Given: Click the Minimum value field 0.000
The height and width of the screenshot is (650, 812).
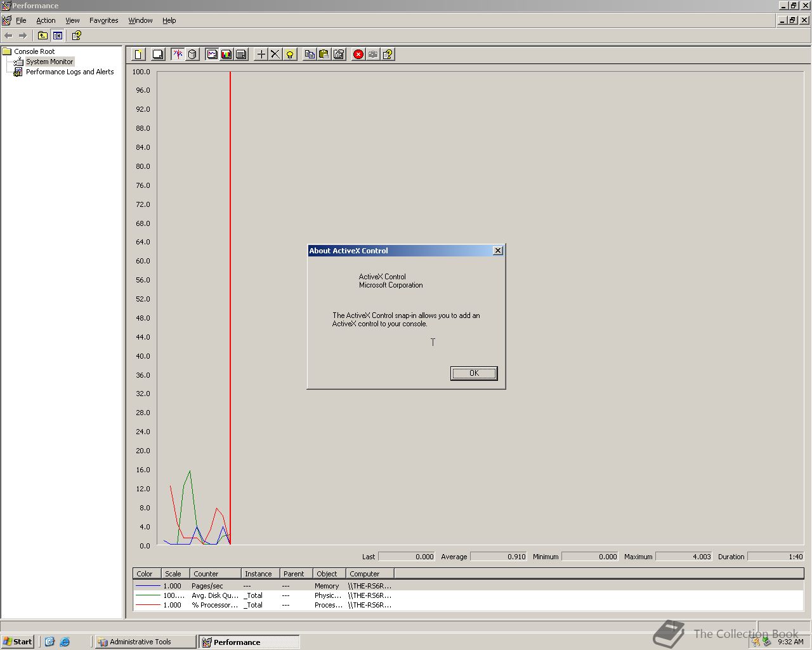Looking at the screenshot, I should pyautogui.click(x=590, y=557).
